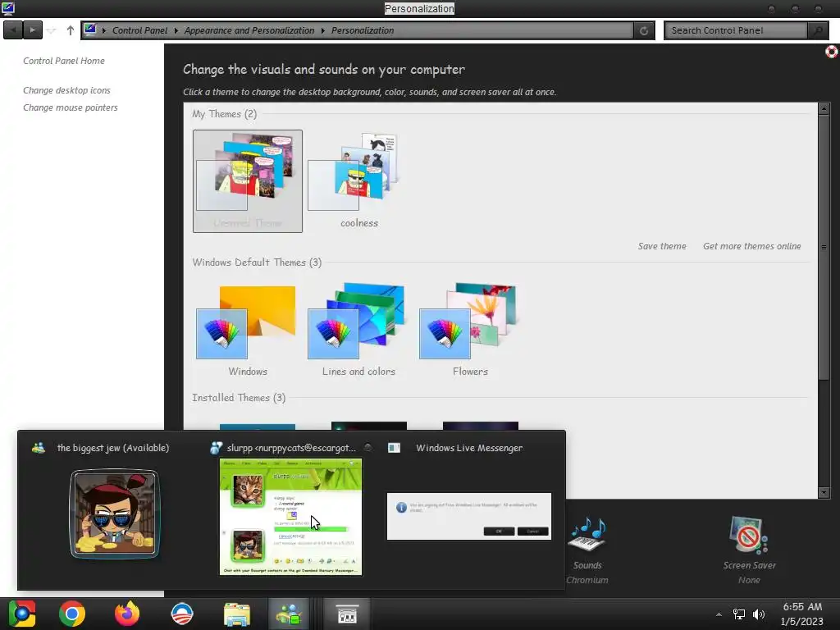Click Windows Live Messenger taskbar button
This screenshot has width=840, height=630.
coord(290,614)
